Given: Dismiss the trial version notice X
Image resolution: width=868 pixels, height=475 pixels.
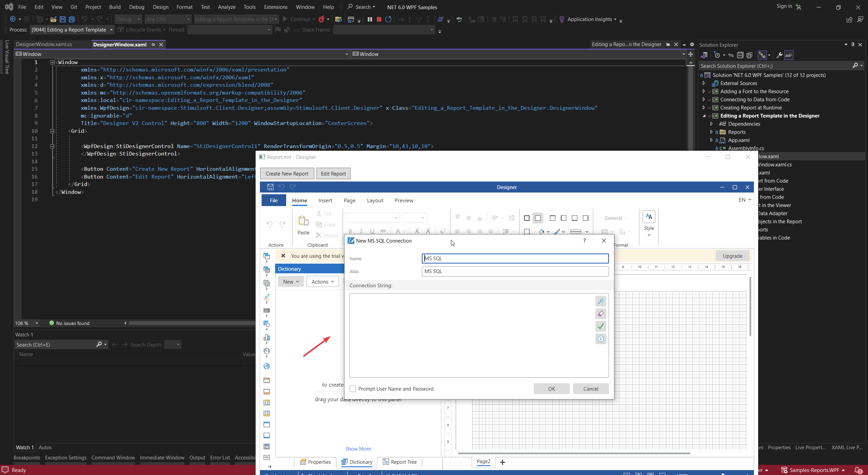Looking at the screenshot, I should (283, 256).
